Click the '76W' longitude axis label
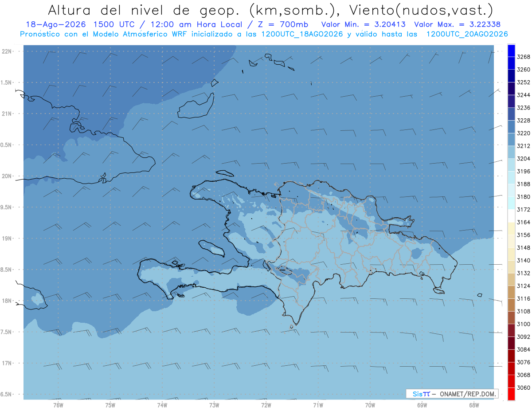 (58, 405)
